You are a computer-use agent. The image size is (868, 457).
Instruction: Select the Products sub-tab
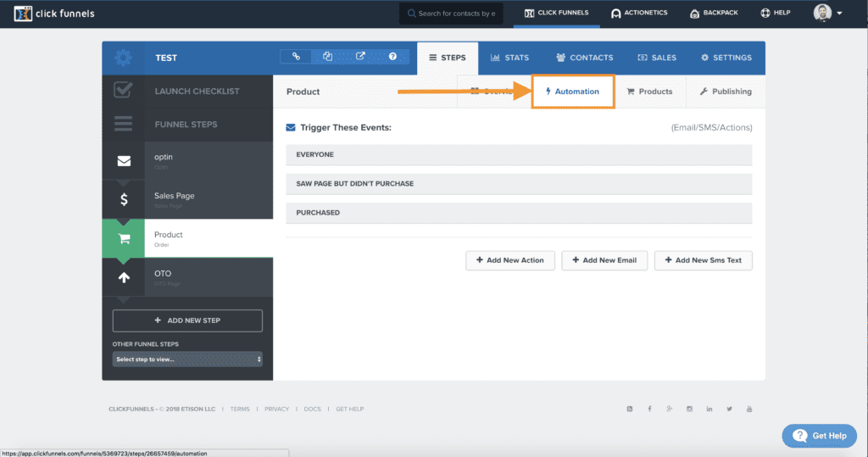pyautogui.click(x=650, y=92)
